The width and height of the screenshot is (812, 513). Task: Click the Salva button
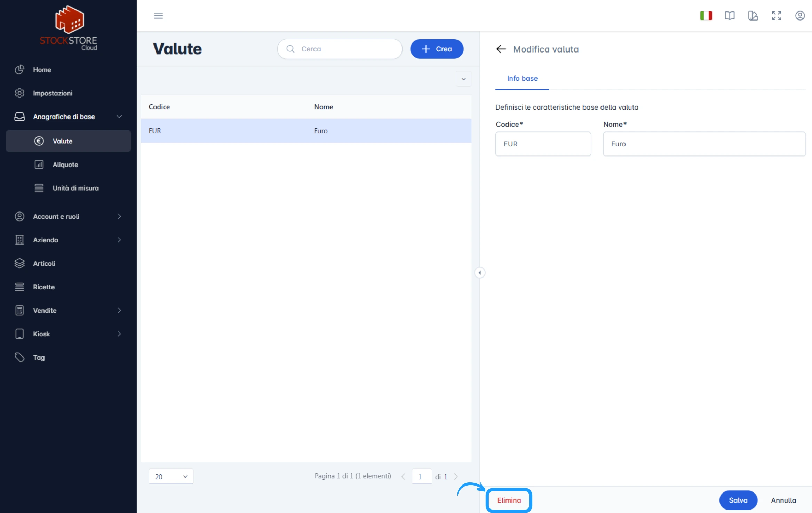click(738, 500)
